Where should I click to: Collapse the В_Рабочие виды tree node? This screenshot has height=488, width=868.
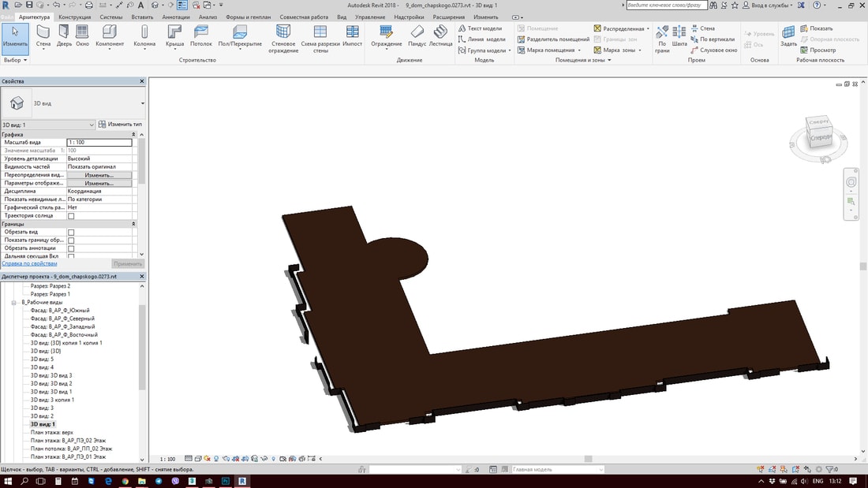(13, 302)
